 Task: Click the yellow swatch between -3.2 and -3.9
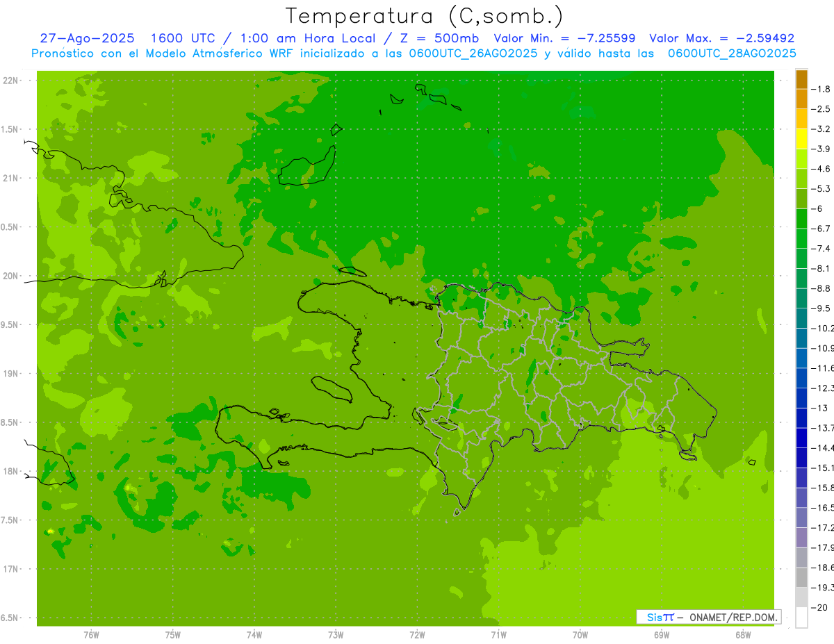pyautogui.click(x=801, y=139)
